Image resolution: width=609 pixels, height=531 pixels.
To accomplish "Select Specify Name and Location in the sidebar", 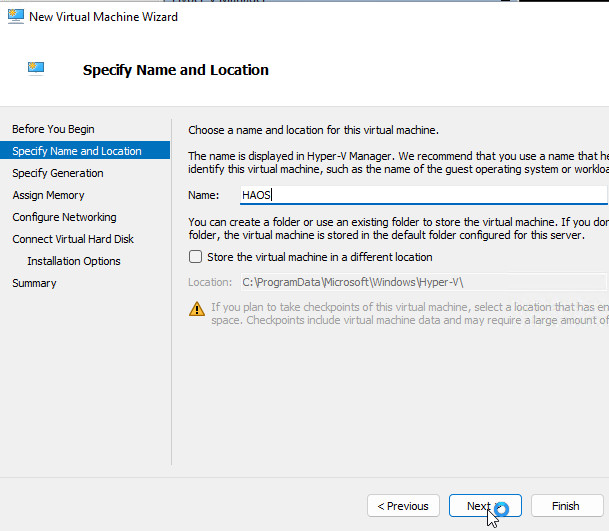I will click(x=77, y=151).
